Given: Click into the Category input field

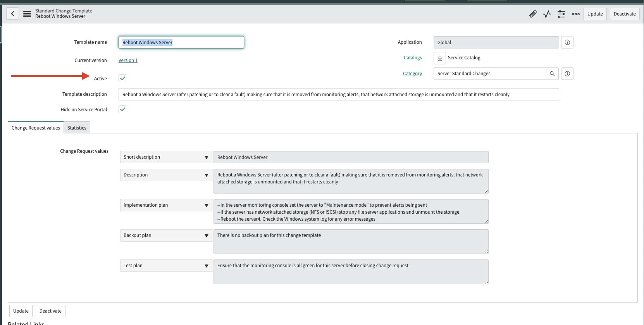Looking at the screenshot, I should pyautogui.click(x=490, y=74).
